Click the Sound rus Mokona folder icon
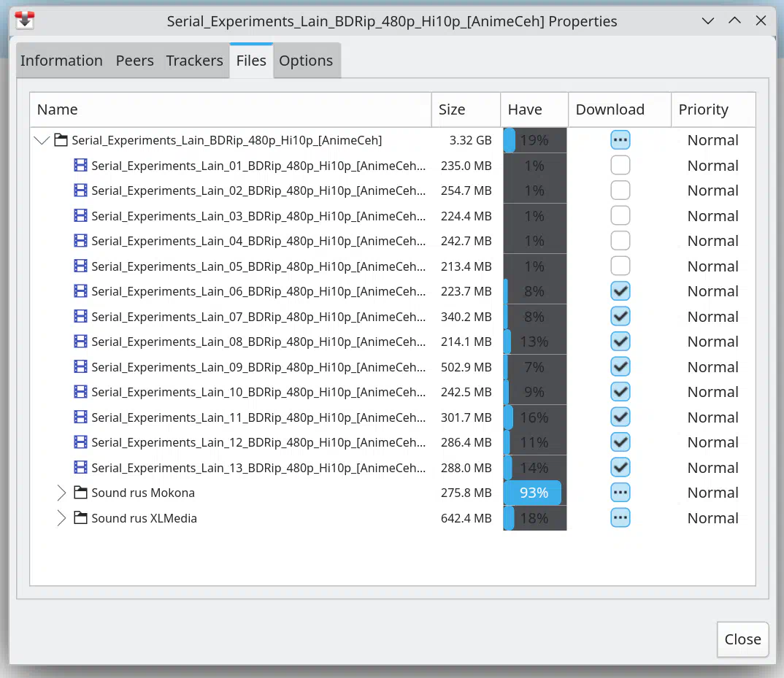 [x=80, y=493]
